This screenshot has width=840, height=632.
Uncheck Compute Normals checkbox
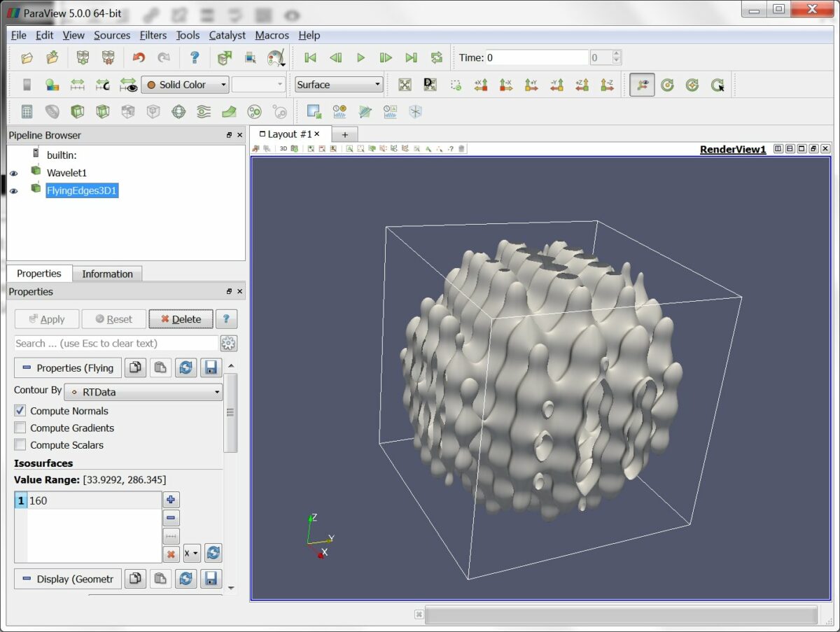[x=20, y=411]
